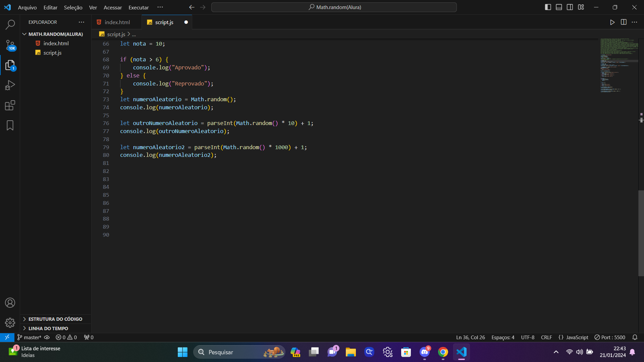Click the Math.random(Alura) command center search
Viewport: 644px width, 362px height.
click(334, 7)
